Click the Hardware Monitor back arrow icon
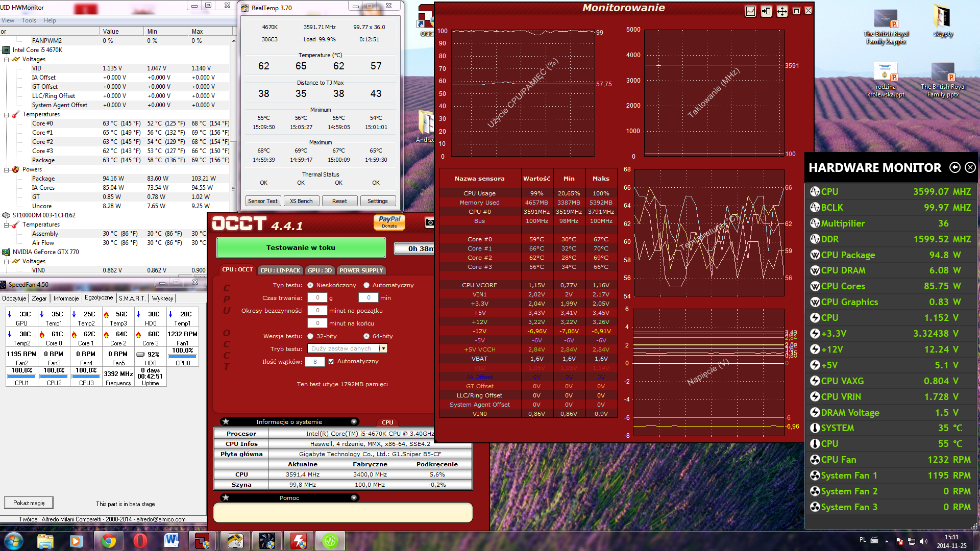The height and width of the screenshot is (551, 980). click(x=954, y=167)
